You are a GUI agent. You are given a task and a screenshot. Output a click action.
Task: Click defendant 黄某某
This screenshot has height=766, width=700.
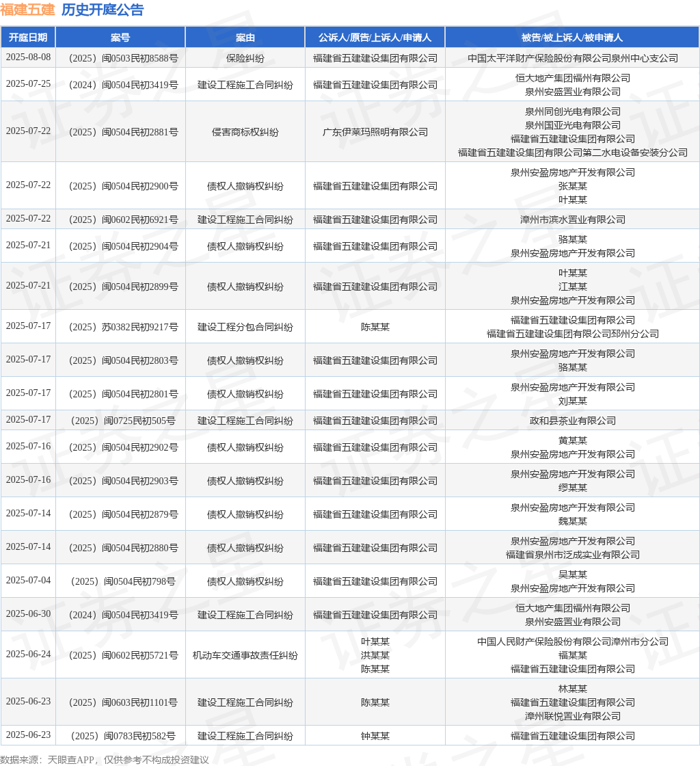[x=573, y=440]
